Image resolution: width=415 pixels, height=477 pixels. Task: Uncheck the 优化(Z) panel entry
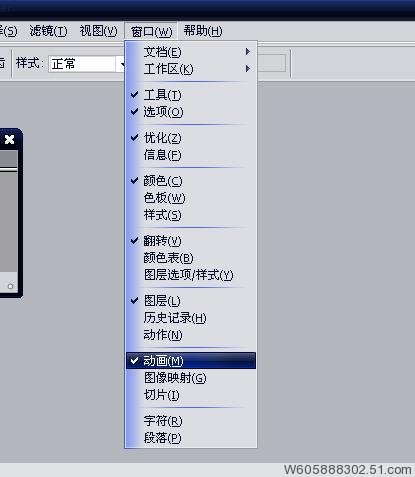(191, 138)
